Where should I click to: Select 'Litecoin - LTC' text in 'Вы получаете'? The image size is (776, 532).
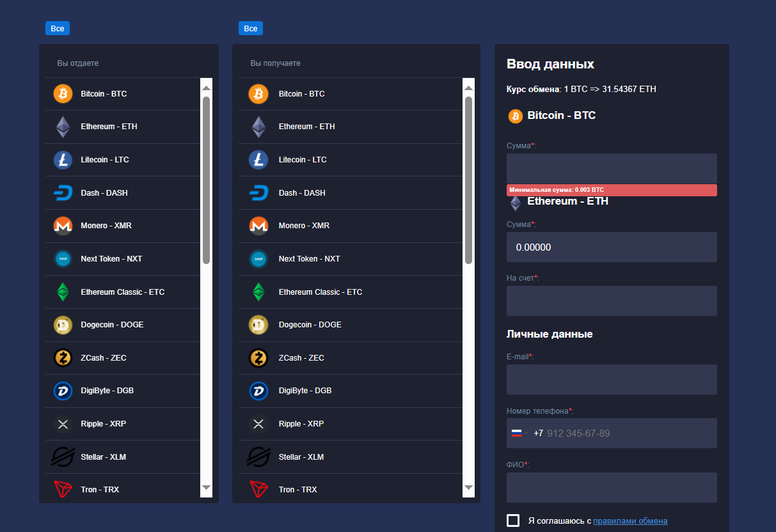[x=303, y=160]
